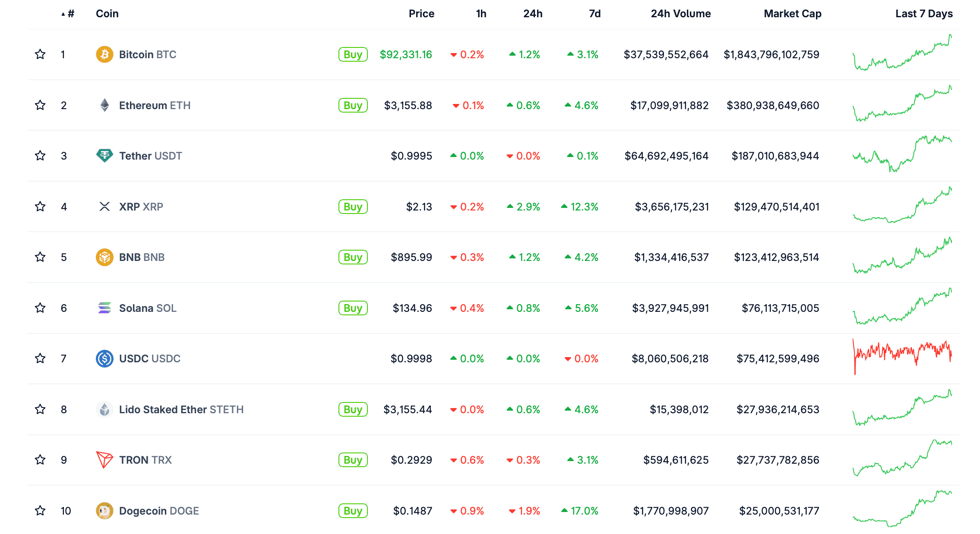
Task: Click the Tether coin icon
Action: (x=104, y=156)
